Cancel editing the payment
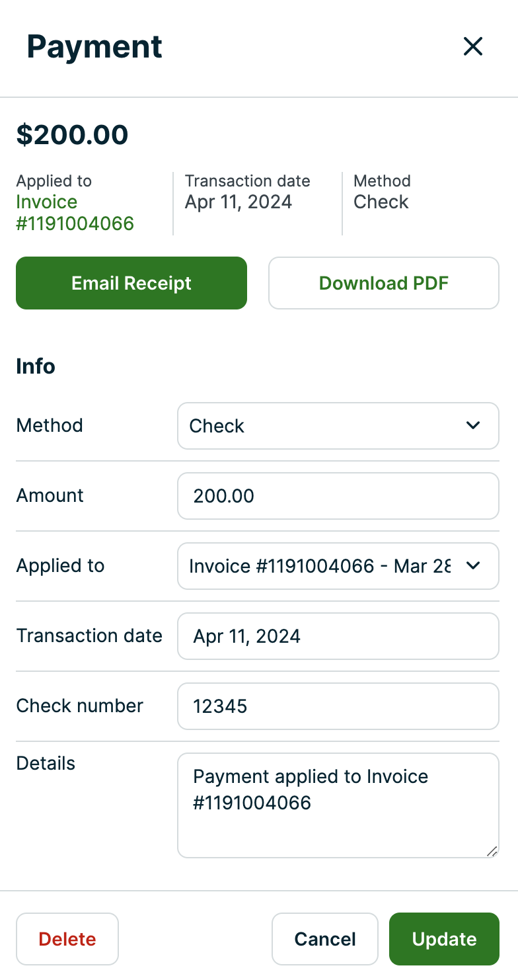 coord(324,939)
